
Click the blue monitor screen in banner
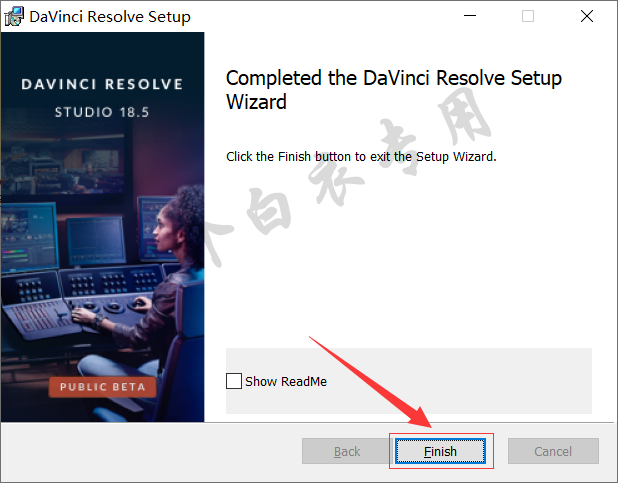tap(29, 236)
